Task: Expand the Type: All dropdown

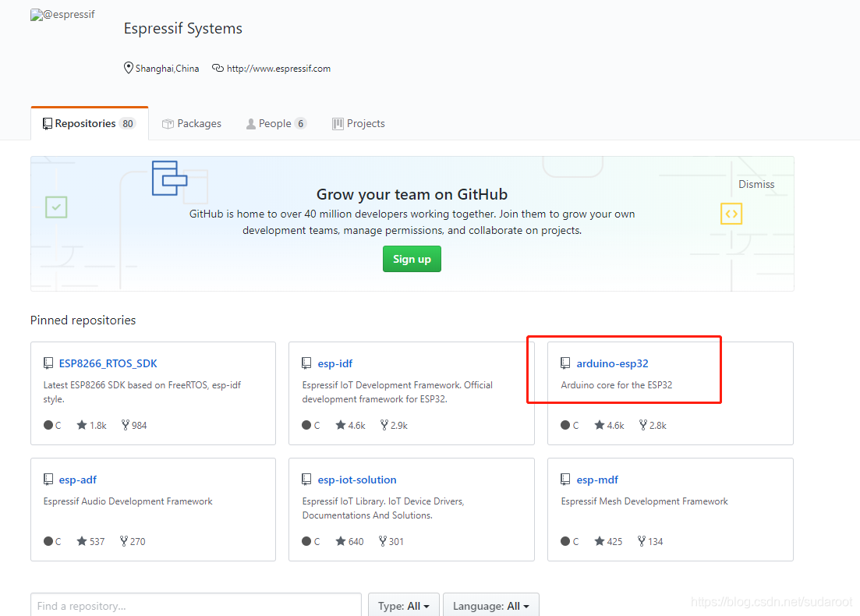Action: (404, 605)
